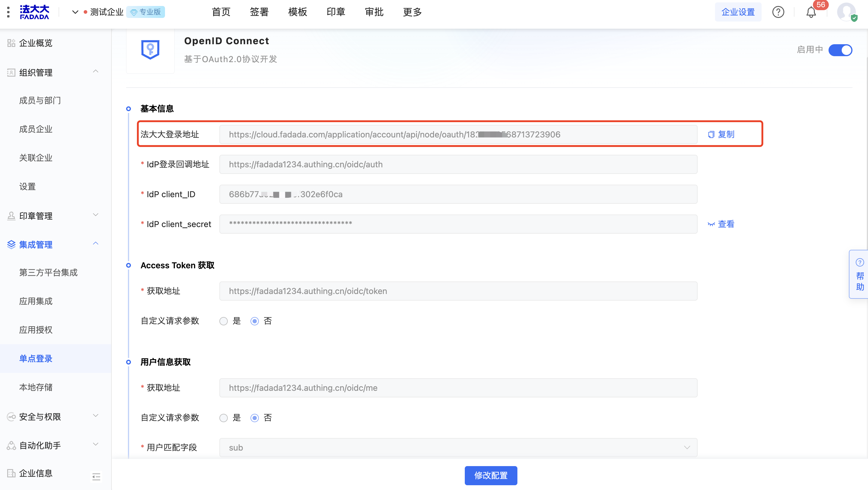This screenshot has width=868, height=490.
Task: Collapse the 组织管理 section chevron
Action: (x=96, y=71)
